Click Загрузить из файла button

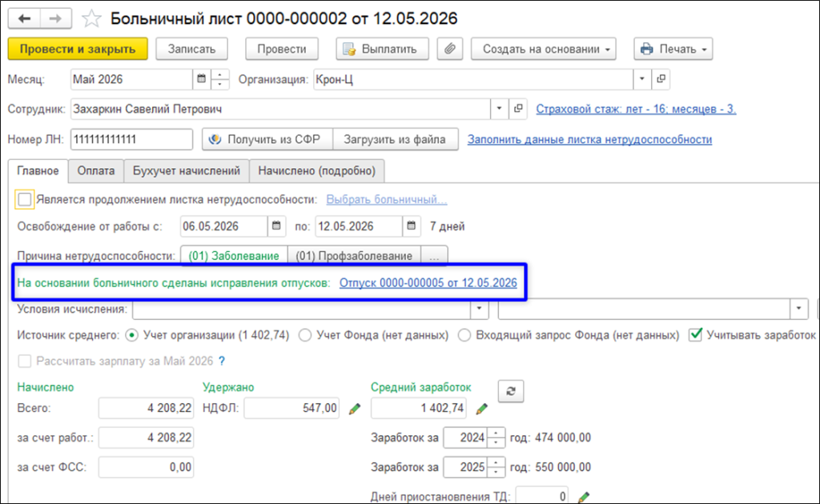tap(395, 139)
